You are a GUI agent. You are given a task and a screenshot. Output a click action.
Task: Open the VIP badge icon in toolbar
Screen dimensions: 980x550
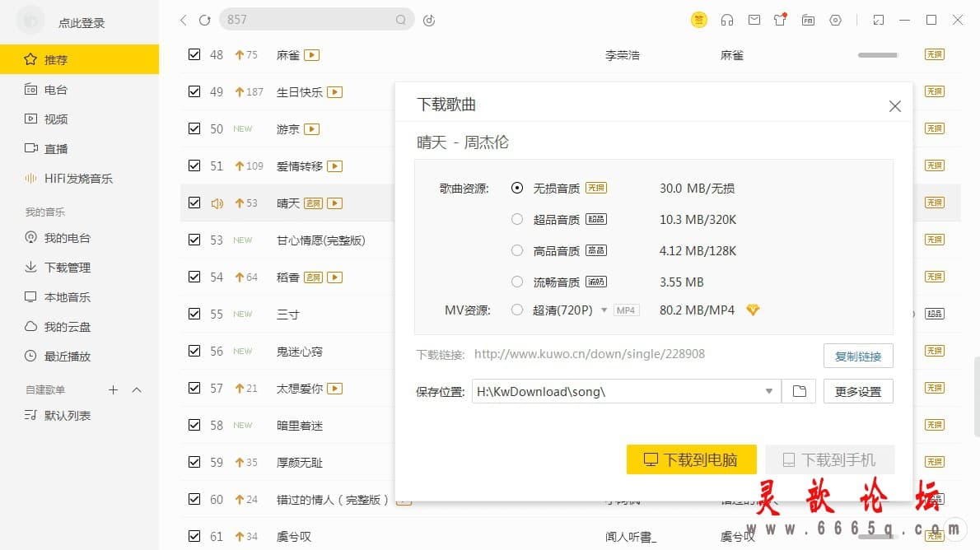pyautogui.click(x=698, y=20)
